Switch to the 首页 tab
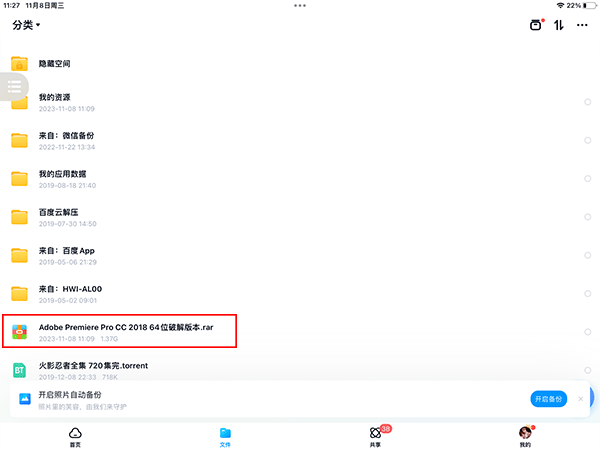The image size is (600, 450). (75, 435)
